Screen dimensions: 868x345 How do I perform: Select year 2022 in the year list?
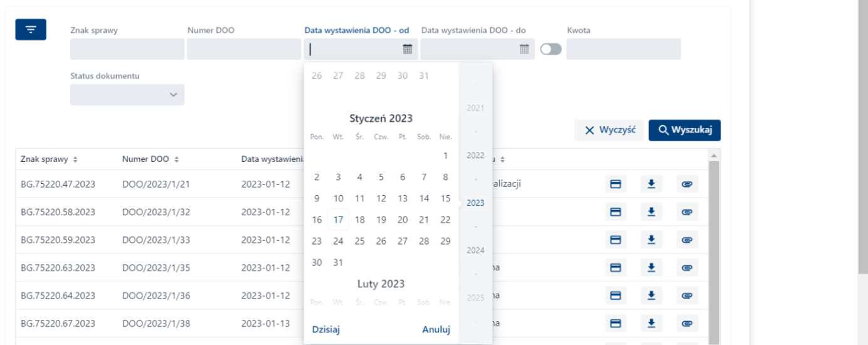click(x=475, y=155)
